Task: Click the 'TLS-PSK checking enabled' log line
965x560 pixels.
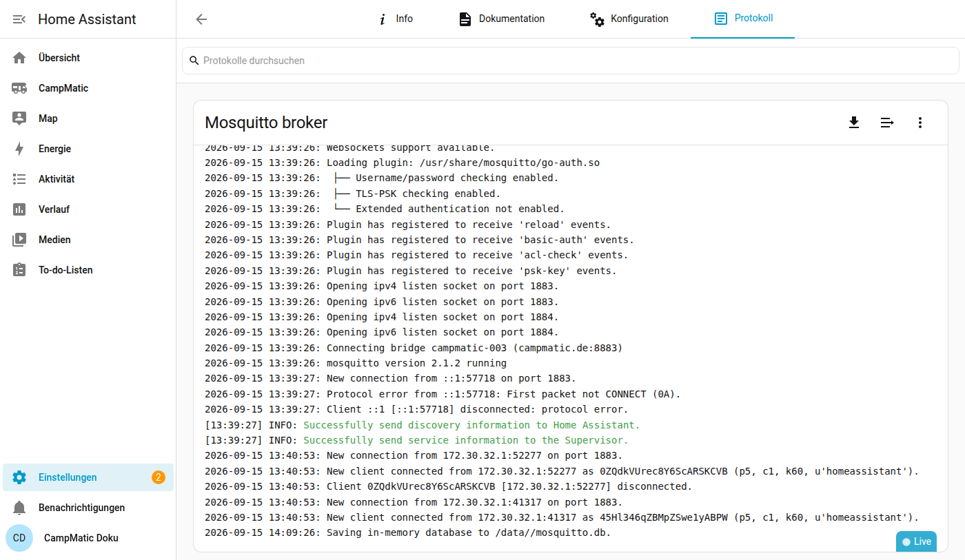Action: [x=352, y=194]
